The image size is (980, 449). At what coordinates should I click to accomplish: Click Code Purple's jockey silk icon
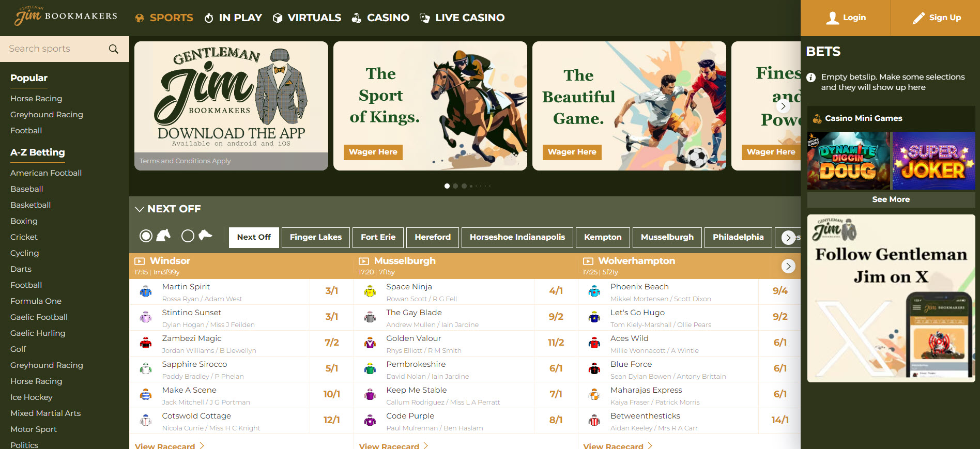point(370,421)
